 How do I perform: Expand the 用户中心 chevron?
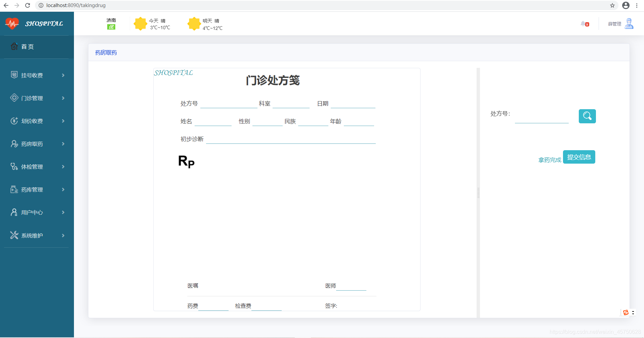(63, 212)
